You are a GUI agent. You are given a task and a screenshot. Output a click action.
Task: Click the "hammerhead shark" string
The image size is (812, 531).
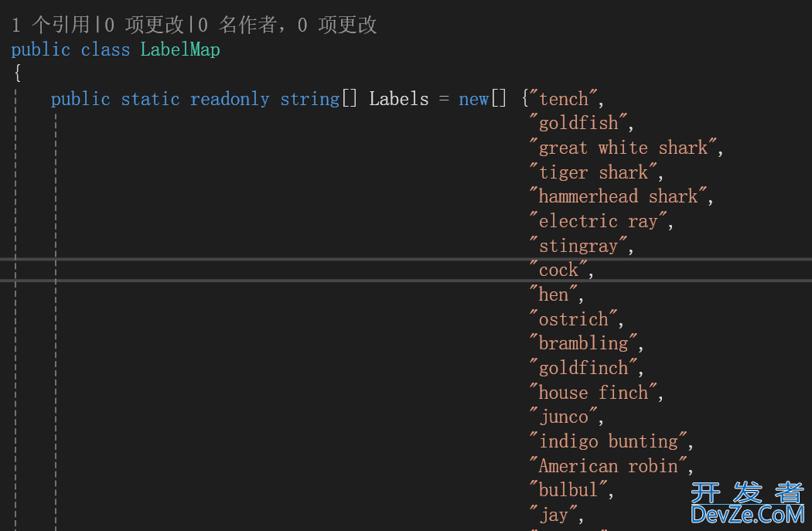pos(619,196)
